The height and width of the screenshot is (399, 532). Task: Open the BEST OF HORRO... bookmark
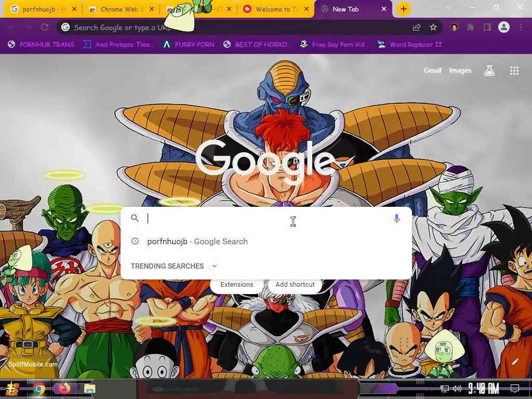[257, 45]
